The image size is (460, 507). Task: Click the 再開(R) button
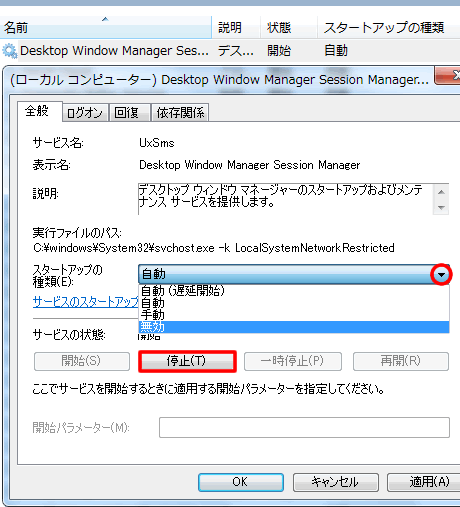401,361
